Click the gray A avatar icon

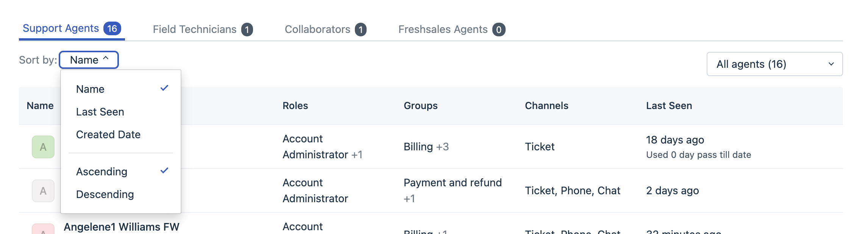[43, 191]
